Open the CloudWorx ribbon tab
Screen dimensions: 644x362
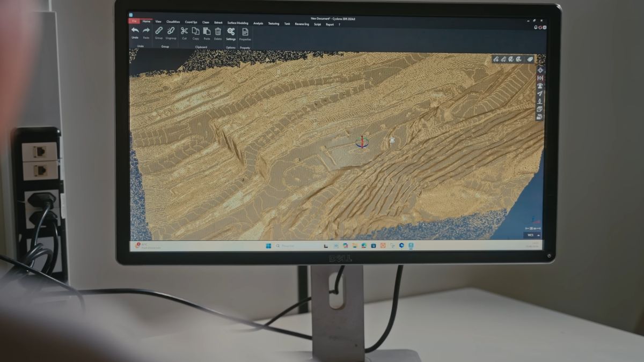(173, 22)
